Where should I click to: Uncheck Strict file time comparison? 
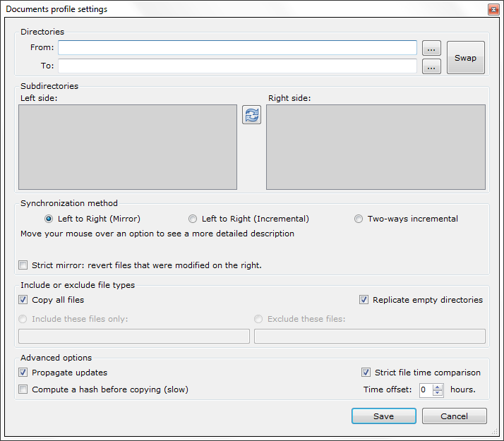(366, 373)
